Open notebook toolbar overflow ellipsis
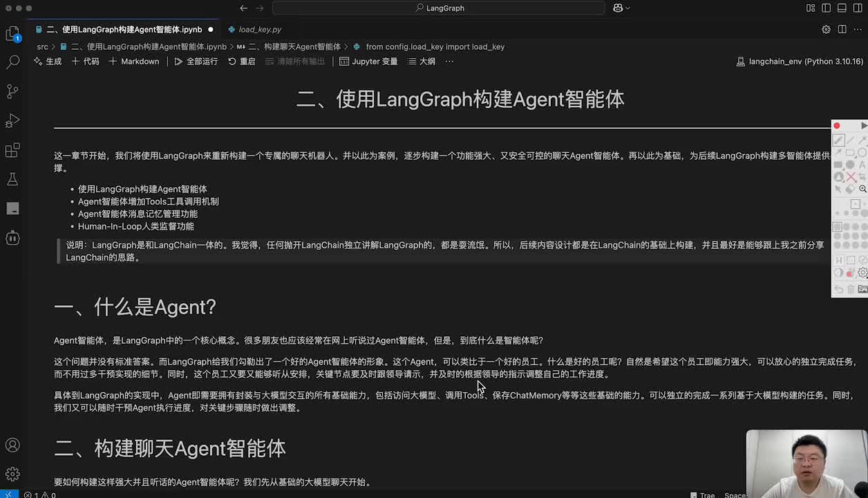The image size is (868, 498). tap(449, 62)
